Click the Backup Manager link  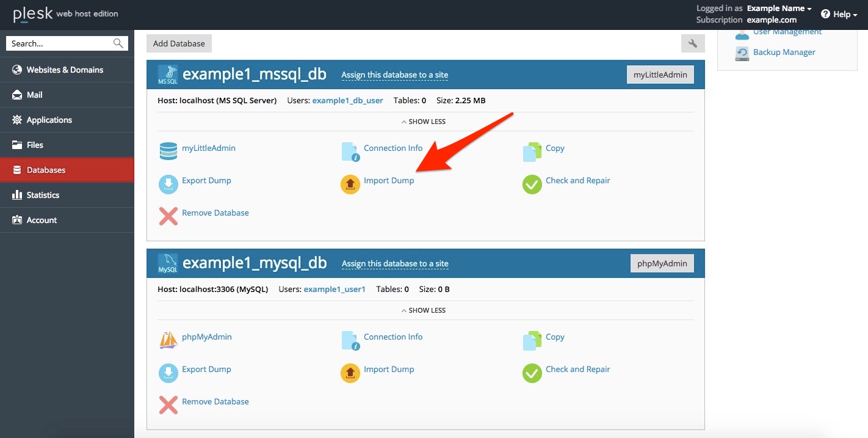point(784,52)
